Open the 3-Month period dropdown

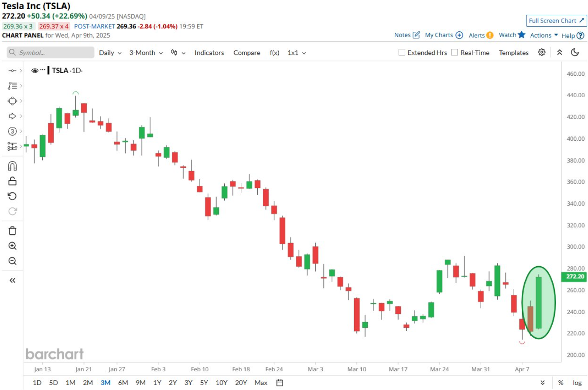(146, 53)
